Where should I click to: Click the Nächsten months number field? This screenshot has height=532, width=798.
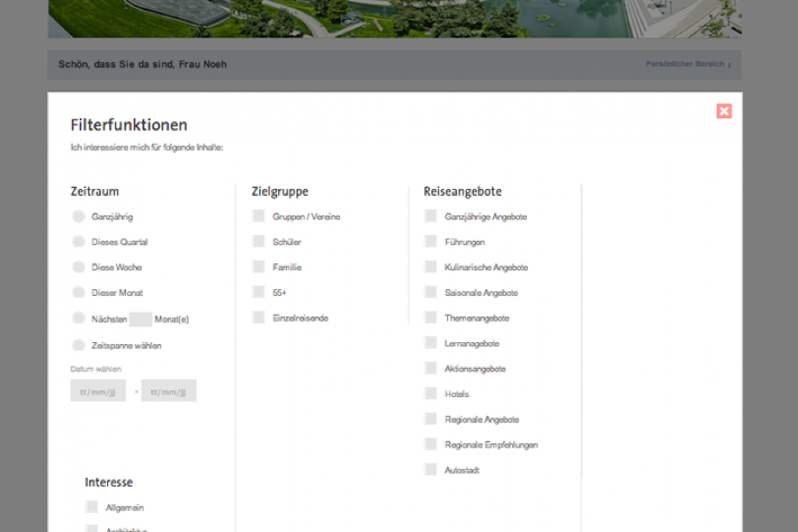[141, 319]
